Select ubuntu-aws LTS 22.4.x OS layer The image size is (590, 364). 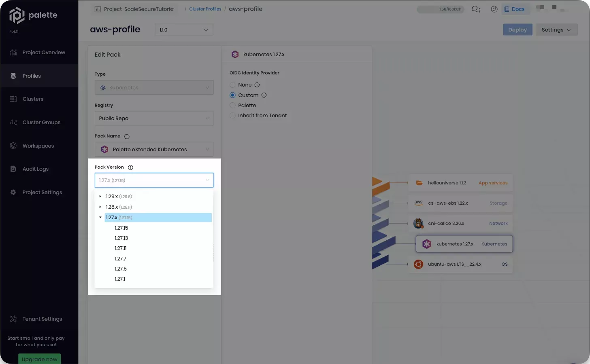(x=461, y=265)
